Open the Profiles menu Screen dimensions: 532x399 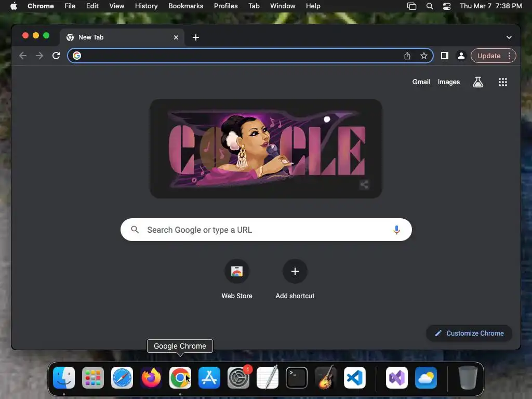click(225, 6)
